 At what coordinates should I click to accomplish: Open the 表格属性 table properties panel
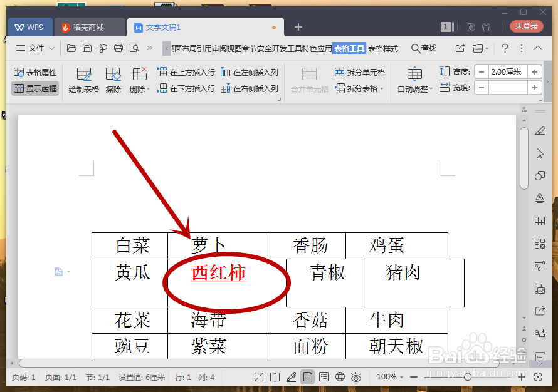(x=34, y=71)
